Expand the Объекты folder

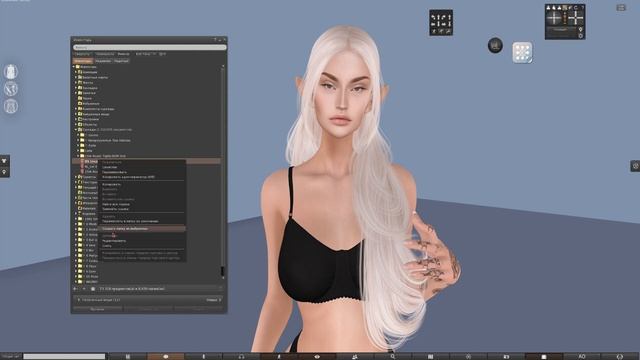point(76,124)
